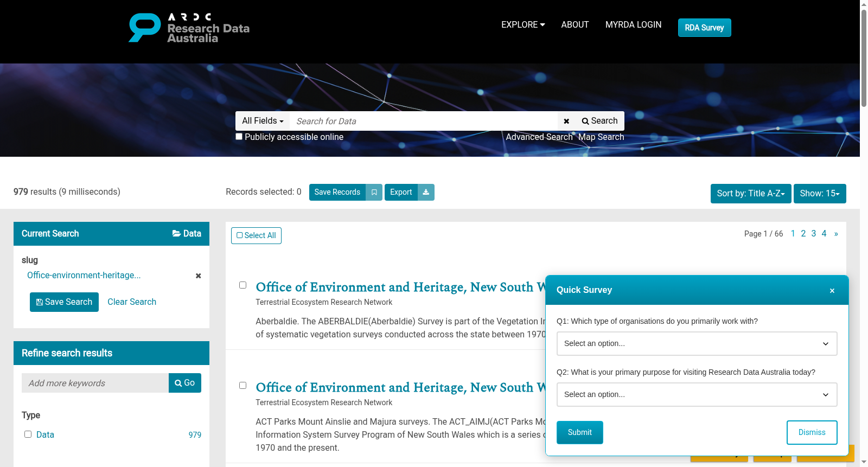Image resolution: width=868 pixels, height=467 pixels.
Task: Click the page vertical scrollbar thumb
Action: (x=864, y=57)
